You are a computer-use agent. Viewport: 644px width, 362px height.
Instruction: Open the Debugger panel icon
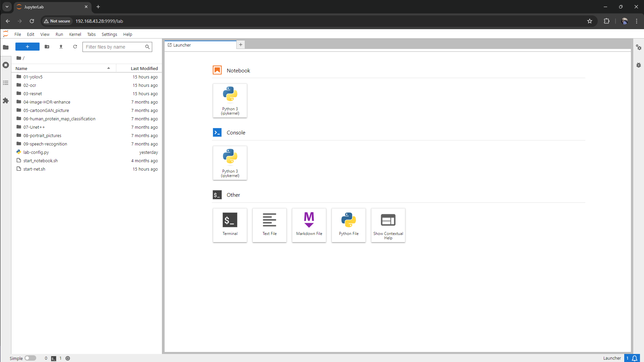(x=639, y=65)
